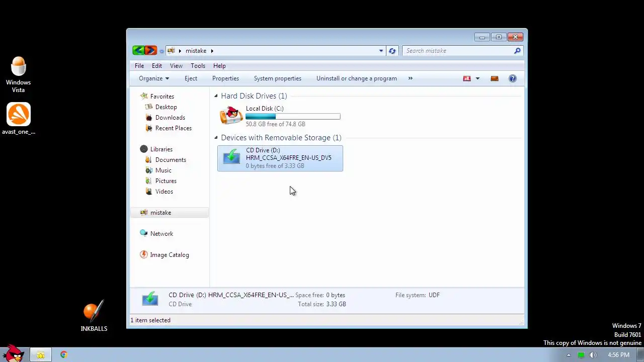Viewport: 644px width, 362px height.
Task: Click 'Total size: 3.33 GB' in details pane
Action: pyautogui.click(x=322, y=304)
